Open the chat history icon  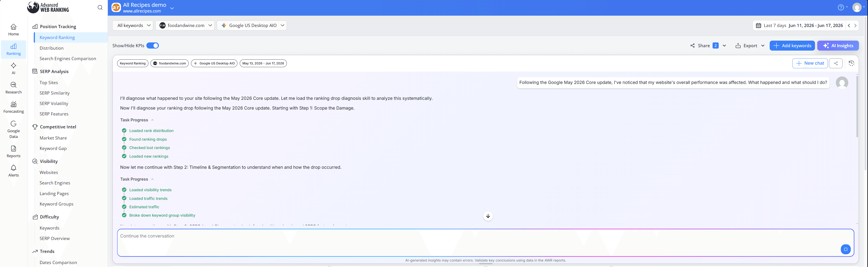coord(851,63)
